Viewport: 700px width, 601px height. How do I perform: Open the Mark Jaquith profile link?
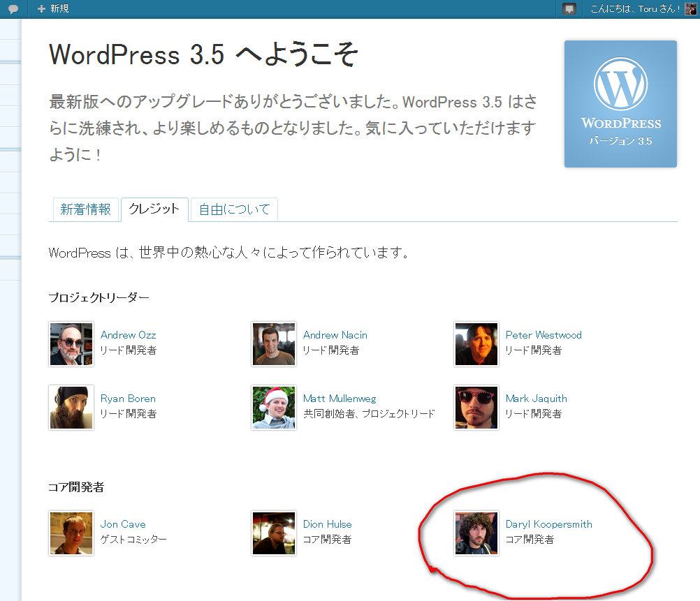[536, 399]
